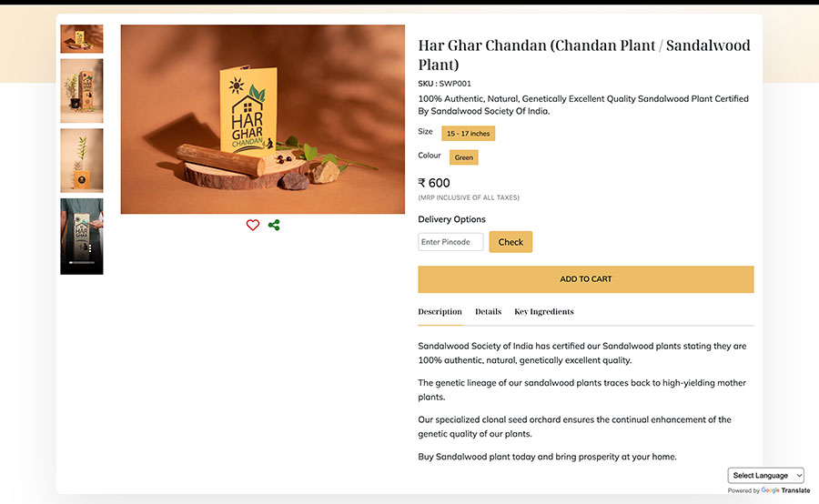The image size is (819, 504).
Task: Show the Description tab
Action: 440,311
